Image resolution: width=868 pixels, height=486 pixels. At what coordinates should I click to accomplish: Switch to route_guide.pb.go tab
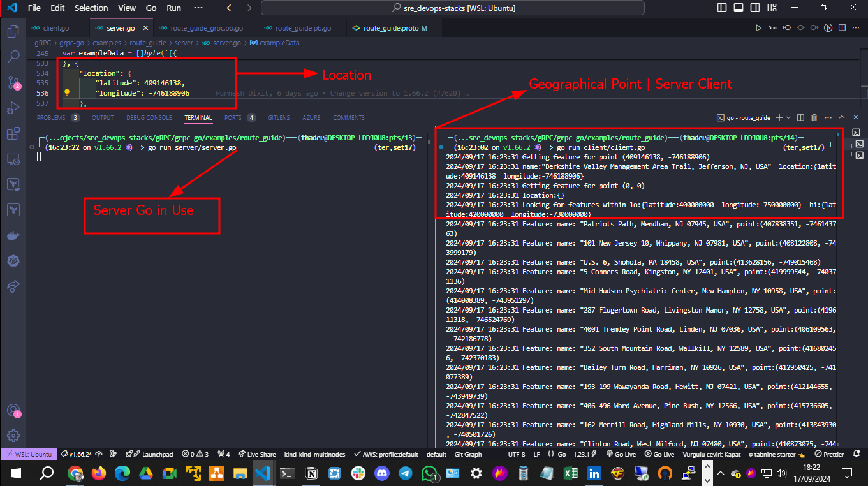[x=304, y=28]
